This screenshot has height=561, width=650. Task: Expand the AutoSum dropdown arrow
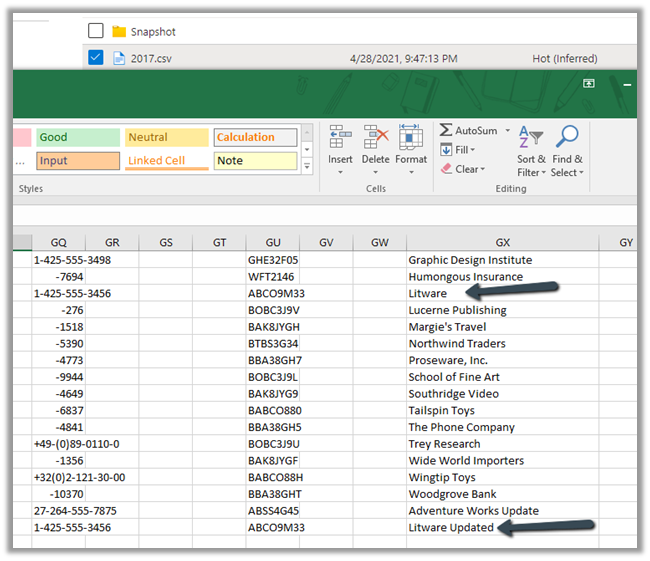coord(507,131)
